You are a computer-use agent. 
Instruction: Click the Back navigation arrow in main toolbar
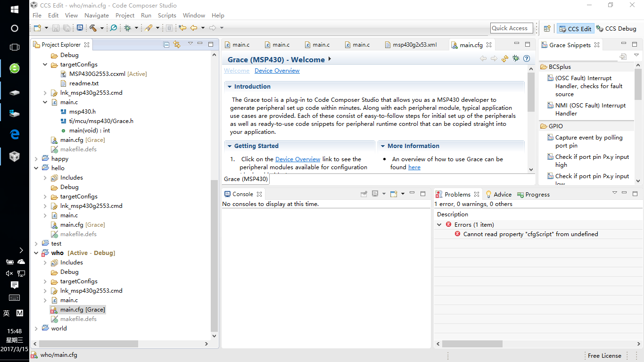click(193, 28)
